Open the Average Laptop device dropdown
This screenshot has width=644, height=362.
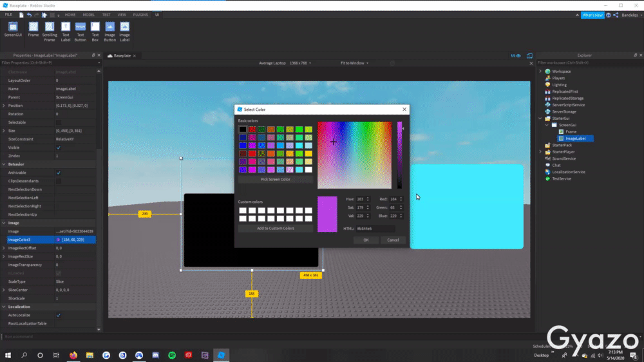pos(285,63)
